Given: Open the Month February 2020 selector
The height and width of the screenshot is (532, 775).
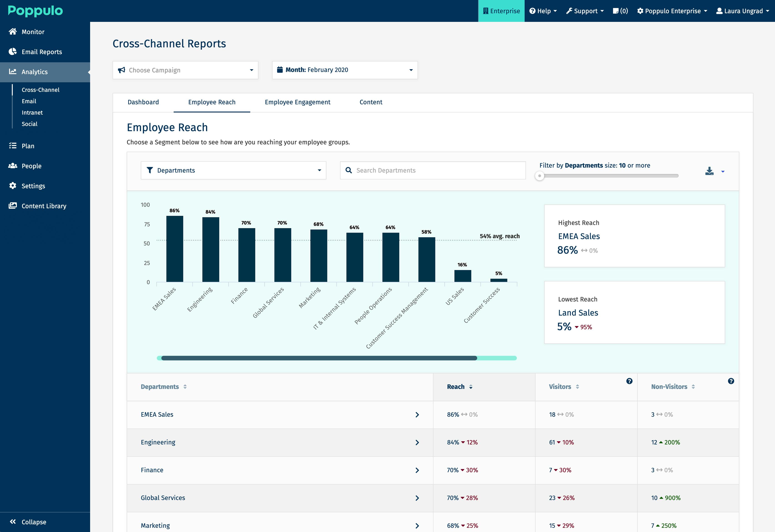Looking at the screenshot, I should (x=345, y=70).
